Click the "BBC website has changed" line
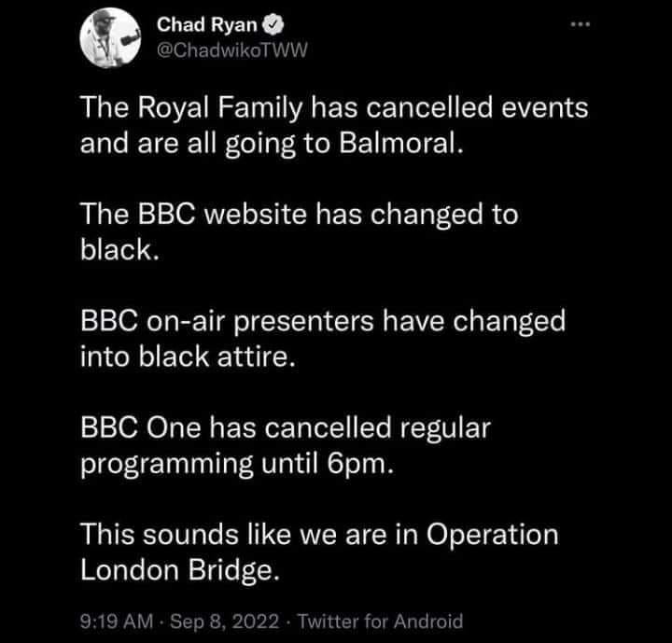The height and width of the screenshot is (643, 672). tap(298, 215)
